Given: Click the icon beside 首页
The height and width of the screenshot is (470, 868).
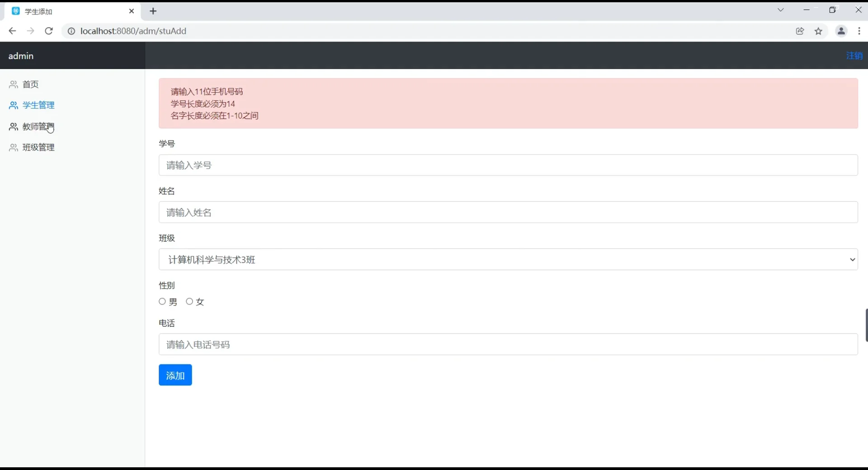Looking at the screenshot, I should 14,85.
